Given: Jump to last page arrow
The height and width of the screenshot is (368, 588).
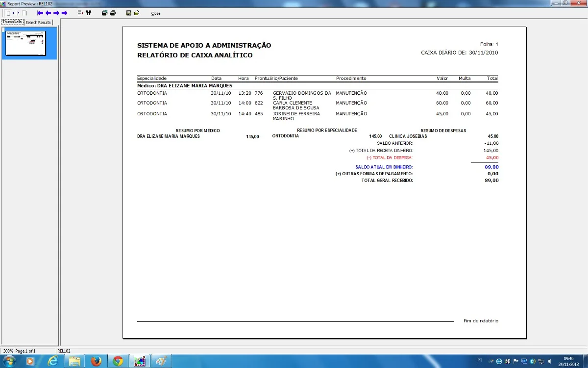Looking at the screenshot, I should (64, 13).
